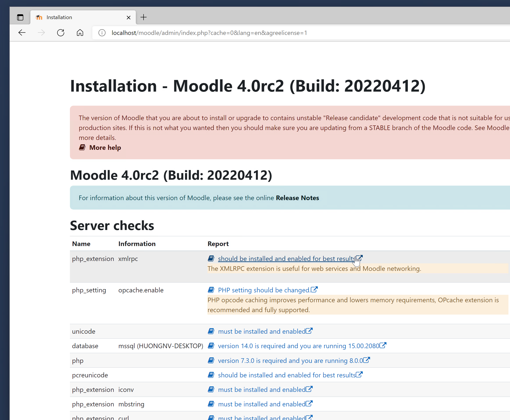This screenshot has width=510, height=420.
Task: Click the PHP opcode caching description
Action: [x=353, y=305]
